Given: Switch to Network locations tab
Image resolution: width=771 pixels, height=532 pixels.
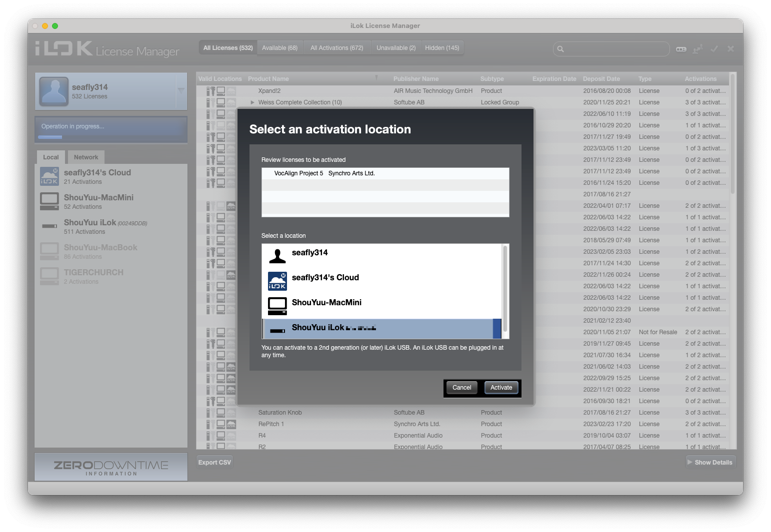Looking at the screenshot, I should (x=86, y=157).
